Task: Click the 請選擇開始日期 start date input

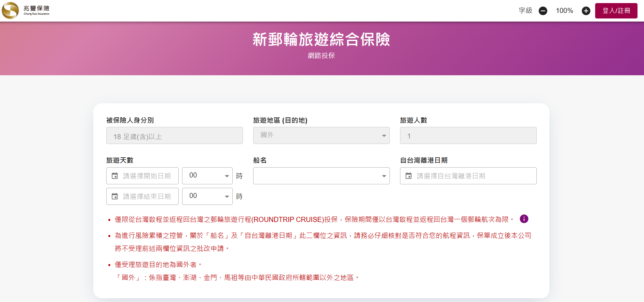Action: coord(142,176)
